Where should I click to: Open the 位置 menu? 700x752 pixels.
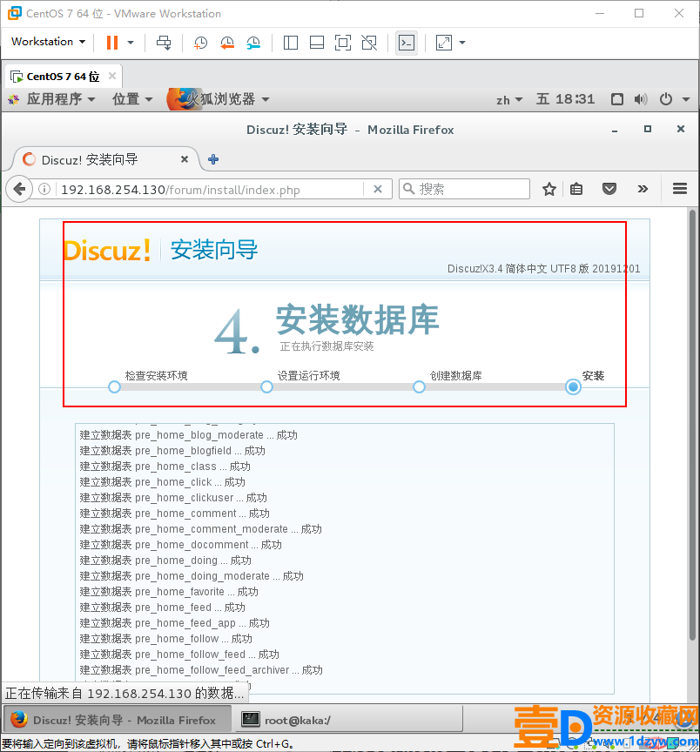coord(132,99)
